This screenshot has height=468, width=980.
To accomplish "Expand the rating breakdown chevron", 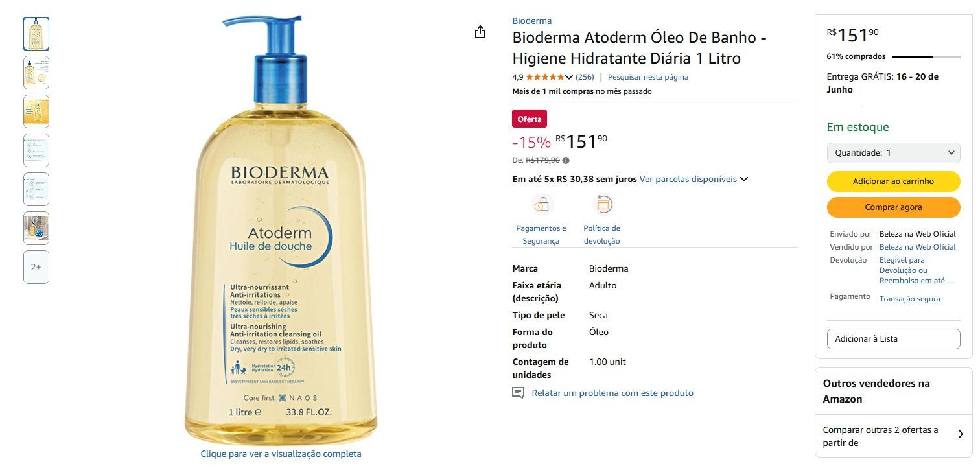I will pyautogui.click(x=569, y=77).
